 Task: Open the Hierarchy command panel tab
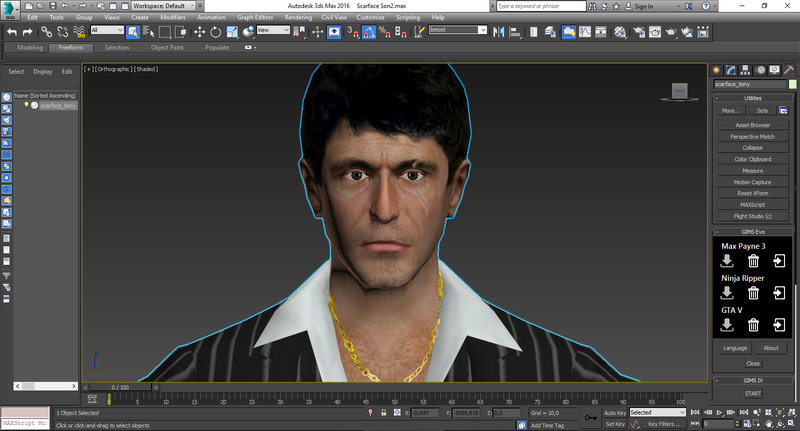745,70
